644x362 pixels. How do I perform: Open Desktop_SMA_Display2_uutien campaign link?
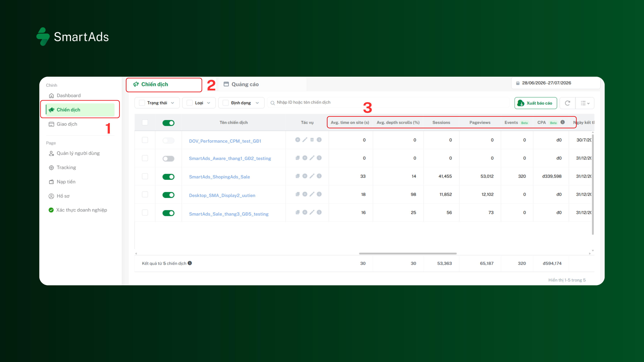222,195
